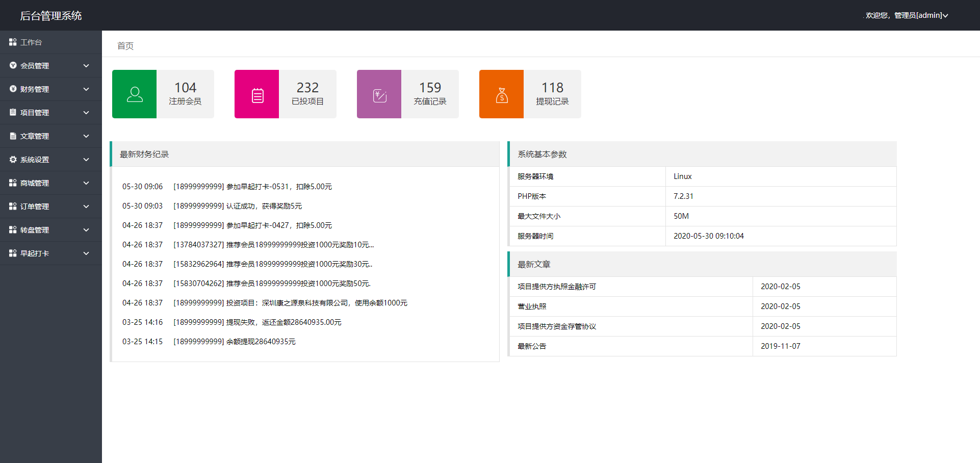The image size is (980, 463).
Task: Open the 转盘管理 menu
Action: point(51,230)
